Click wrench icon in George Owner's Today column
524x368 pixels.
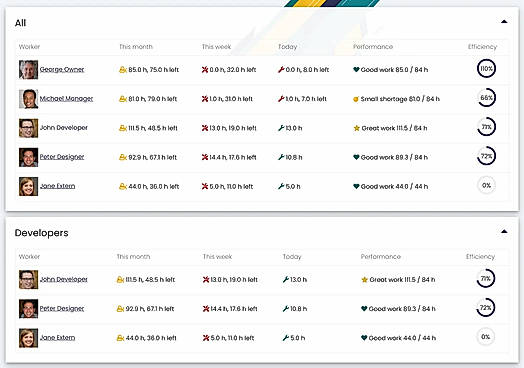pyautogui.click(x=281, y=70)
